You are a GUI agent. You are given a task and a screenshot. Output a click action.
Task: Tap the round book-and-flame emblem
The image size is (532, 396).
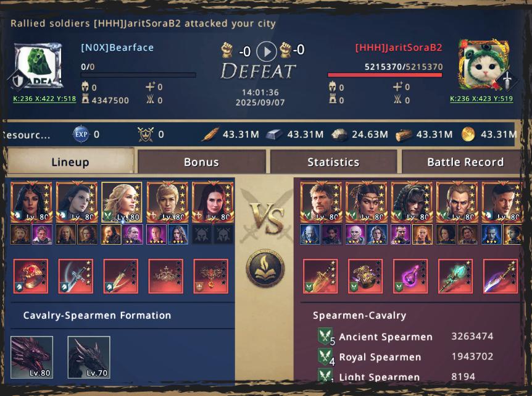pyautogui.click(x=265, y=268)
